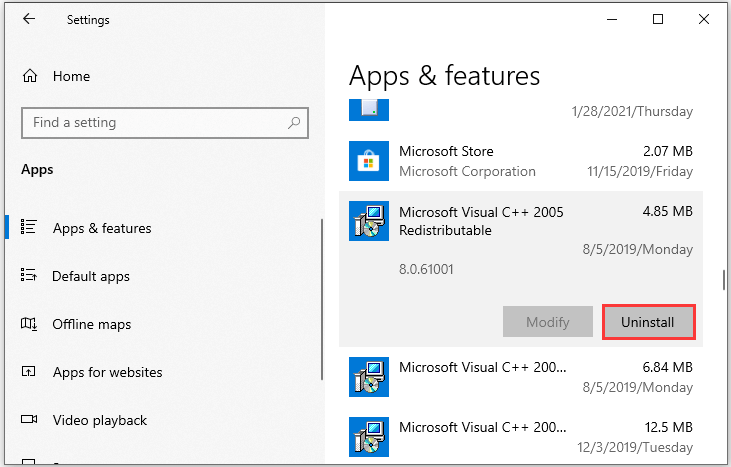Viewport: 731px width, 467px height.
Task: Select the Video playback camera icon
Action: tap(29, 419)
